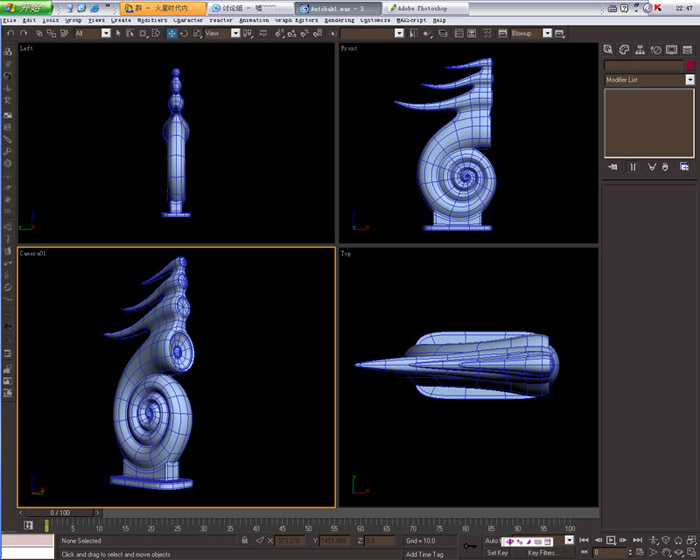Viewport: 700px width, 560px height.
Task: Click Arc Rotate viewport navigation icon
Action: tap(679, 553)
